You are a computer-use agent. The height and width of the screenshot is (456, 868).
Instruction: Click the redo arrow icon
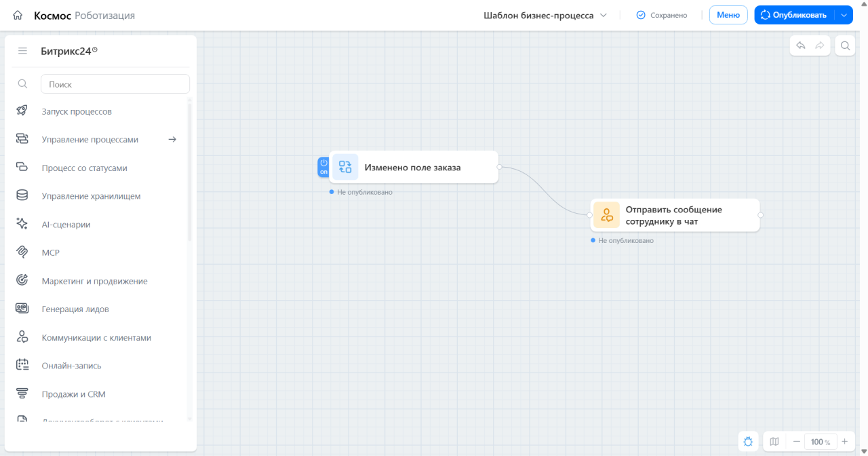(820, 45)
